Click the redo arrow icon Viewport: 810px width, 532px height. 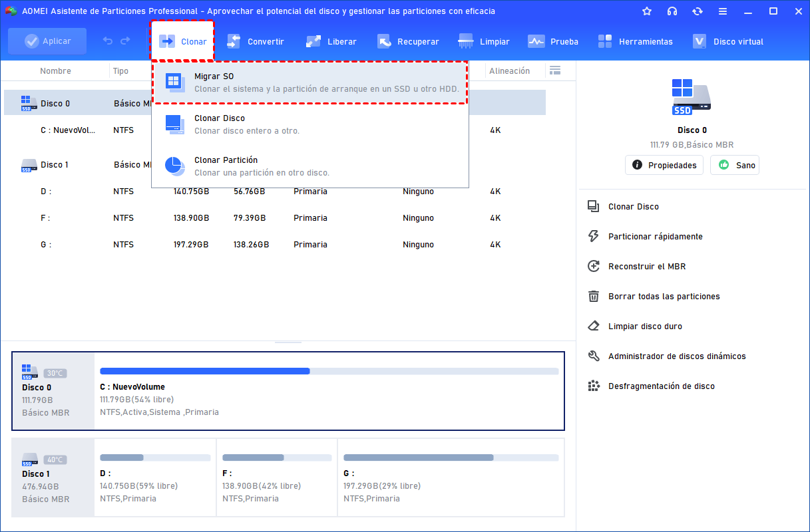pyautogui.click(x=125, y=41)
